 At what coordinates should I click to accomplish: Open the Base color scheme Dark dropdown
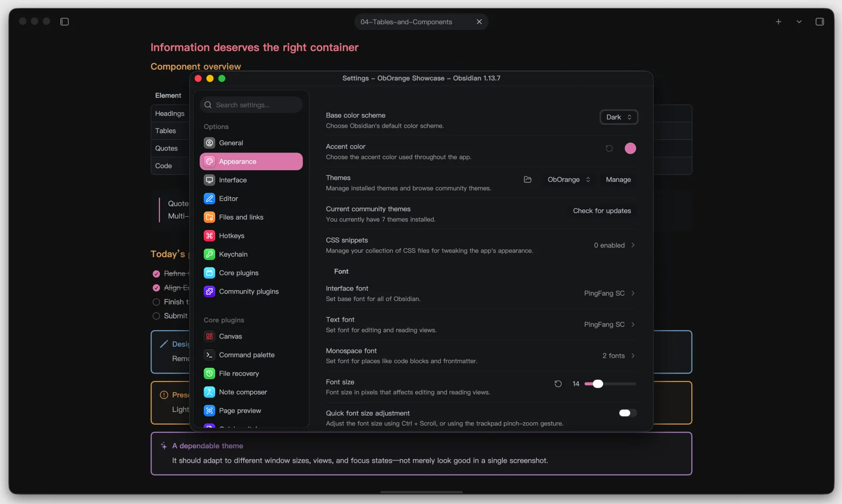coord(619,117)
